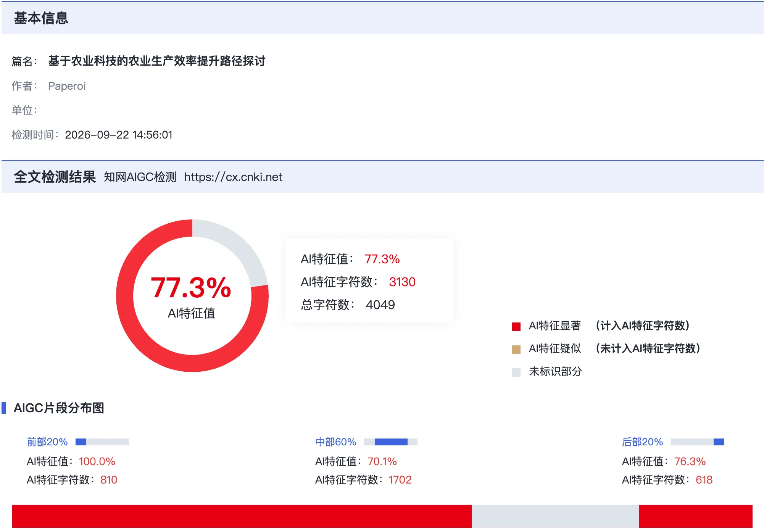This screenshot has width=764, height=532.
Task: Click the 77.3% value in info card
Action: click(x=382, y=259)
